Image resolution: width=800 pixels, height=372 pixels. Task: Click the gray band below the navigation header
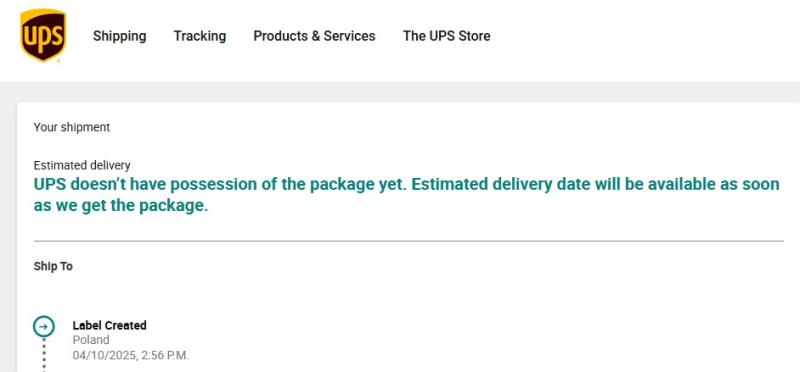point(400,92)
